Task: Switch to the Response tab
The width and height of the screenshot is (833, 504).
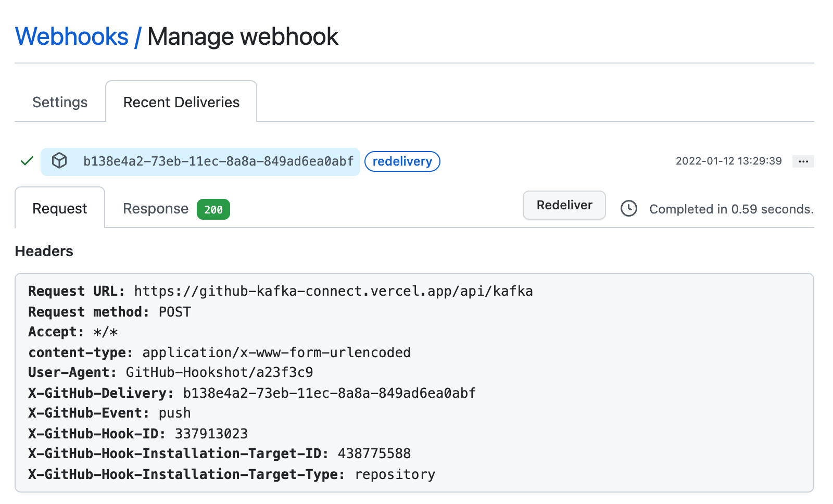Action: [155, 208]
